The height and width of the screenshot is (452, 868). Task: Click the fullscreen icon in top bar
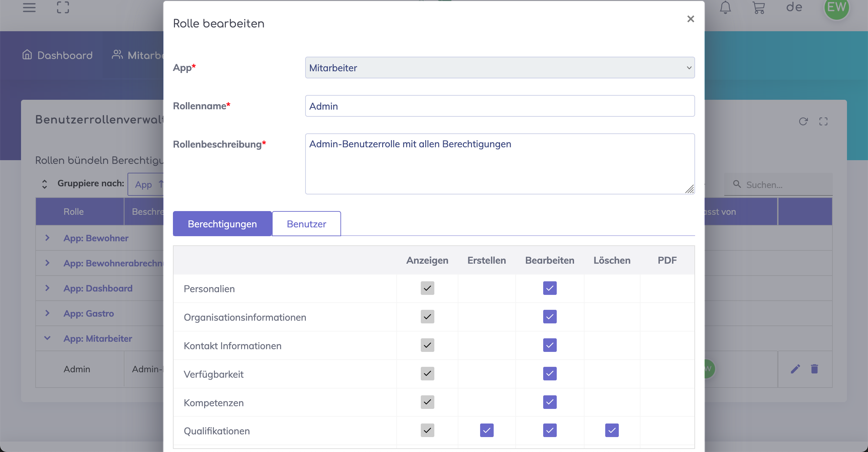click(63, 7)
